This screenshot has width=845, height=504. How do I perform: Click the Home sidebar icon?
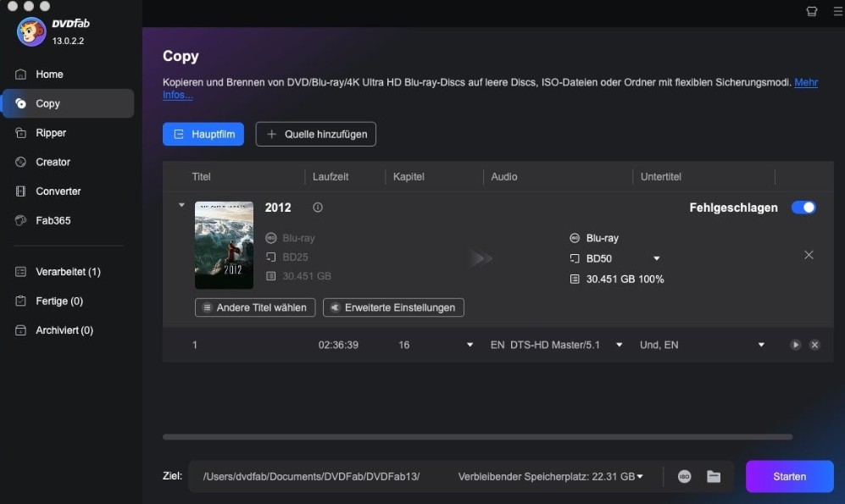[x=20, y=75]
